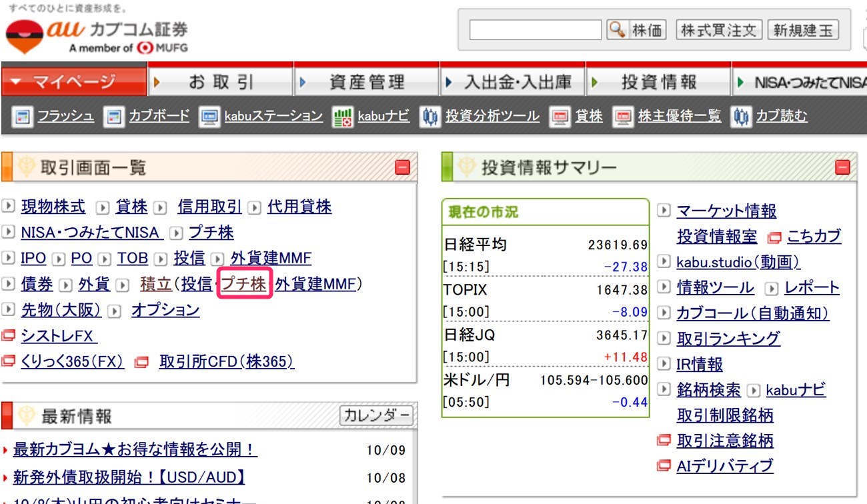This screenshot has height=504, width=867.
Task: Expand the マイページ menu
Action: (74, 82)
